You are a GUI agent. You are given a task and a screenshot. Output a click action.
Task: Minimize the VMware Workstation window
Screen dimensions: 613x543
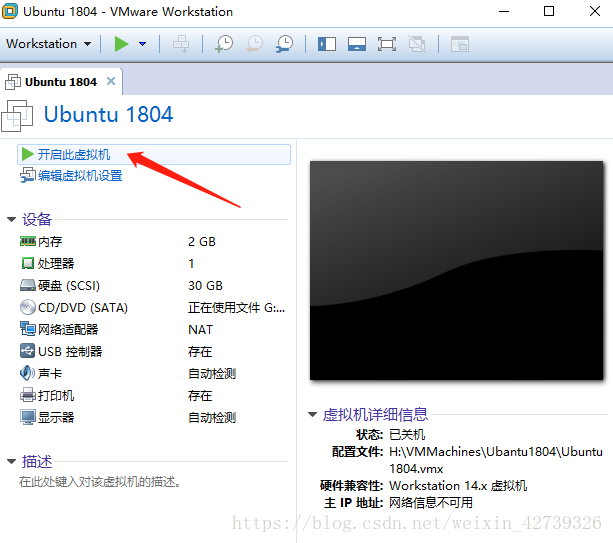click(x=504, y=11)
